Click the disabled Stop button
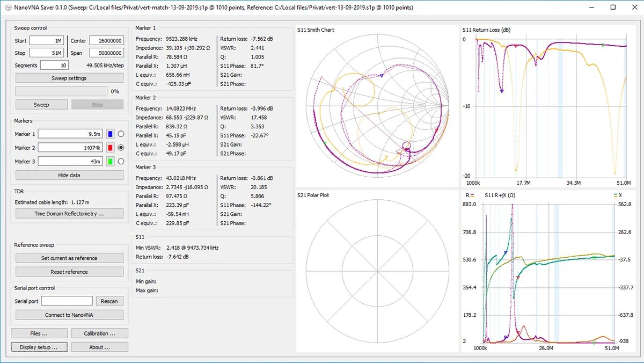 (x=97, y=105)
